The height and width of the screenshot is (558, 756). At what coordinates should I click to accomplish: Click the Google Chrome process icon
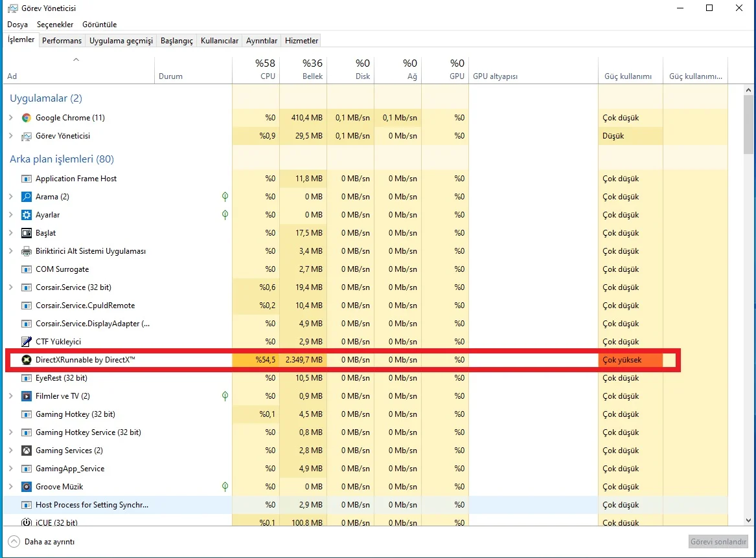(27, 118)
